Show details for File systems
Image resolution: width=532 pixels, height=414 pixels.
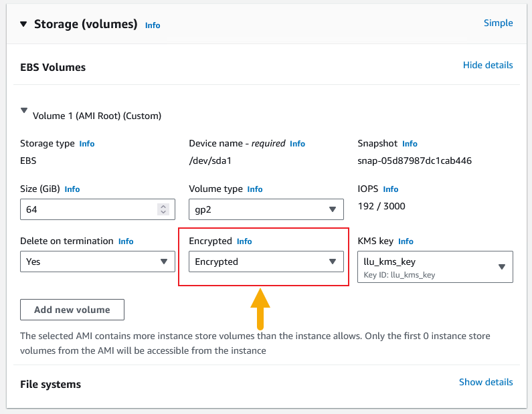(485, 382)
